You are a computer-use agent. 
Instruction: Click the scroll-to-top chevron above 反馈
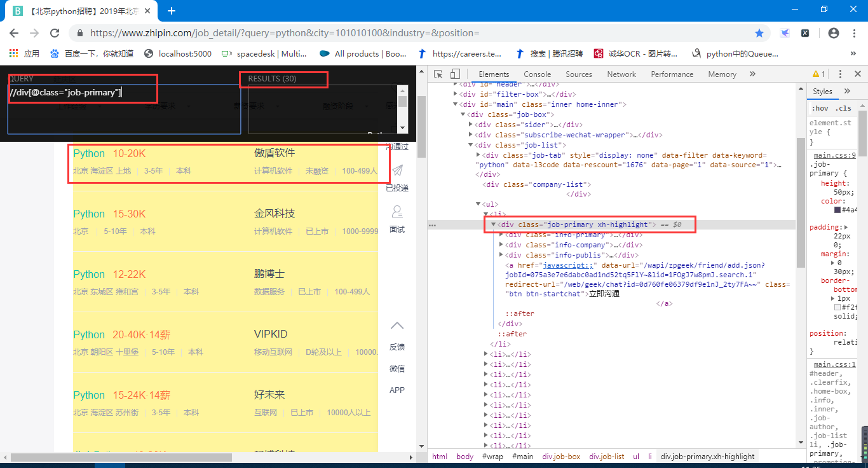(397, 325)
